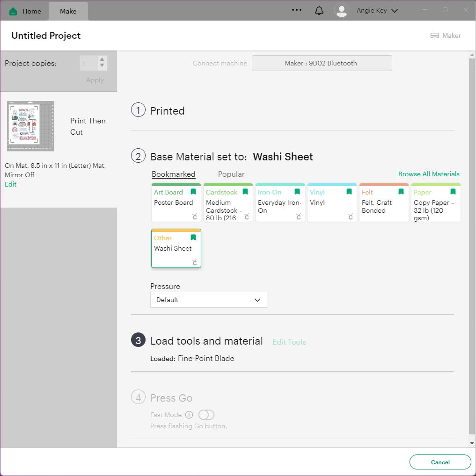Screen dimensions: 476x476
Task: Unbookmark the Washi Sheet material
Action: click(193, 238)
